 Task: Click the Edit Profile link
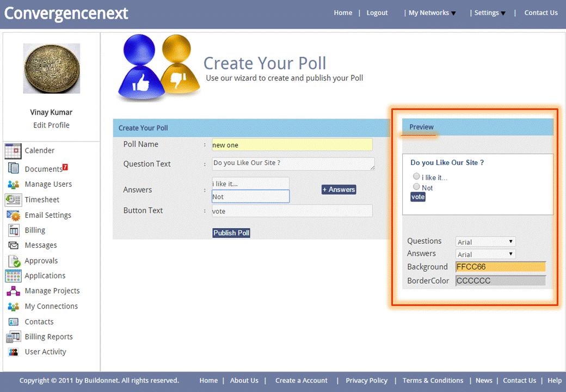coord(51,125)
